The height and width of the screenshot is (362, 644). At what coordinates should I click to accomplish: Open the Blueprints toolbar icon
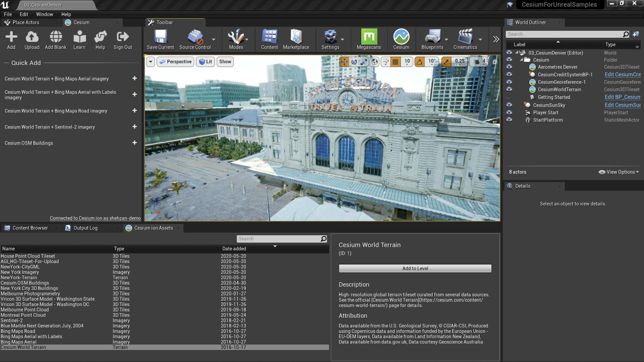[x=432, y=39]
